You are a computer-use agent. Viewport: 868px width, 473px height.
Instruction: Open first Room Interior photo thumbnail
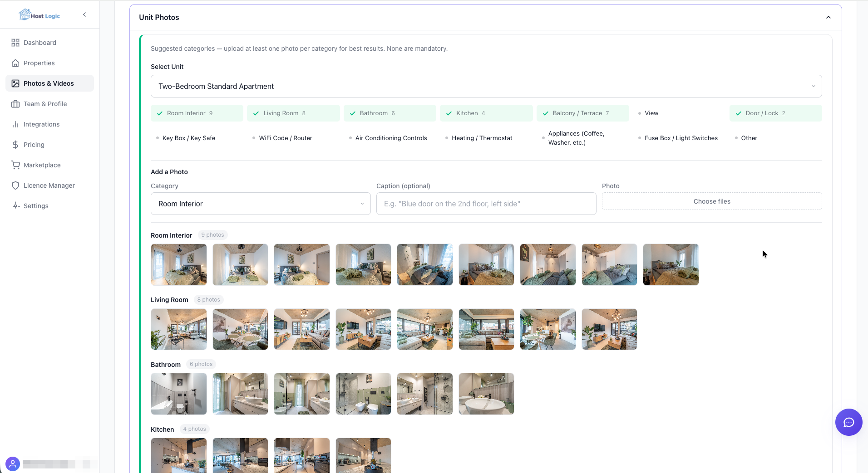click(179, 265)
